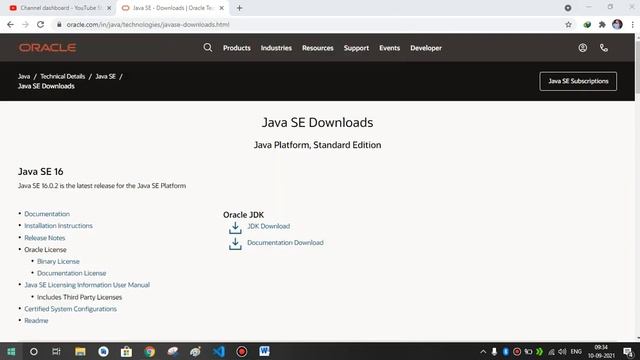Go forward with the browser forward arrow
Screen dimensions: 640x360
(25, 24)
